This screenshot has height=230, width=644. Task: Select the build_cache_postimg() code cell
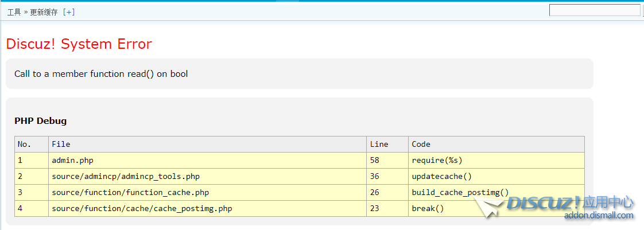496,192
